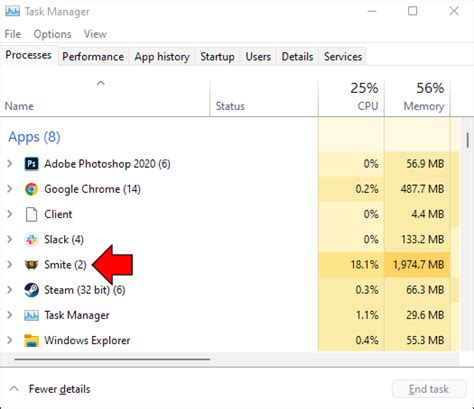Click the Task Manager row icon
The width and height of the screenshot is (474, 409).
(31, 315)
